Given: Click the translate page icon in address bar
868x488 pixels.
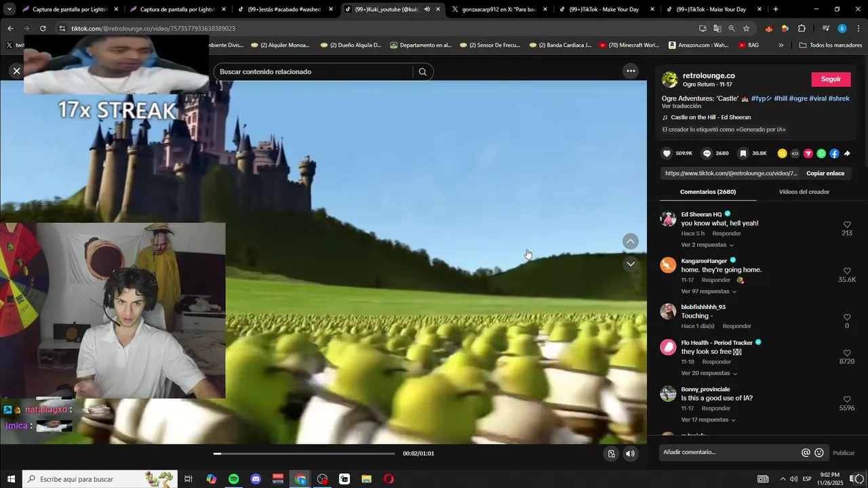Looking at the screenshot, I should pyautogui.click(x=717, y=28).
